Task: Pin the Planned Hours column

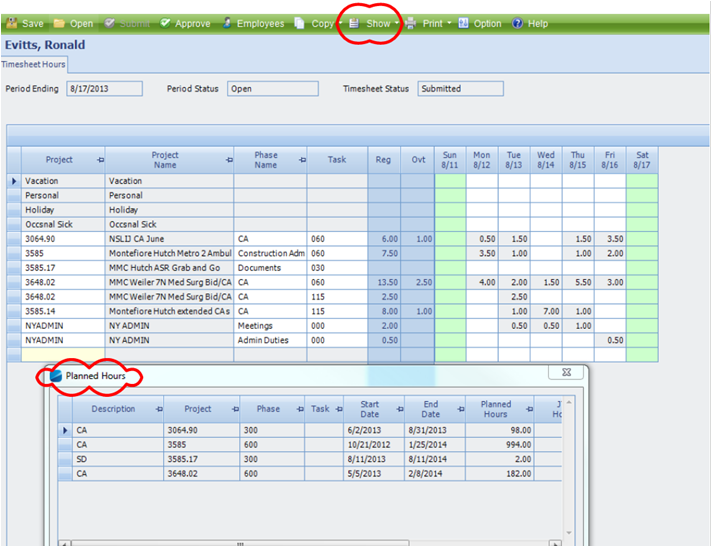Action: pos(529,409)
